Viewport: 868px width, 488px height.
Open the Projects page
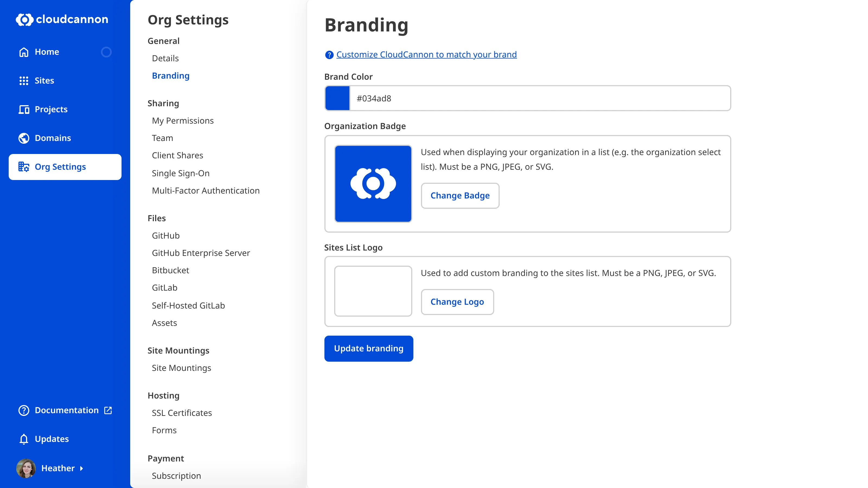click(65, 110)
